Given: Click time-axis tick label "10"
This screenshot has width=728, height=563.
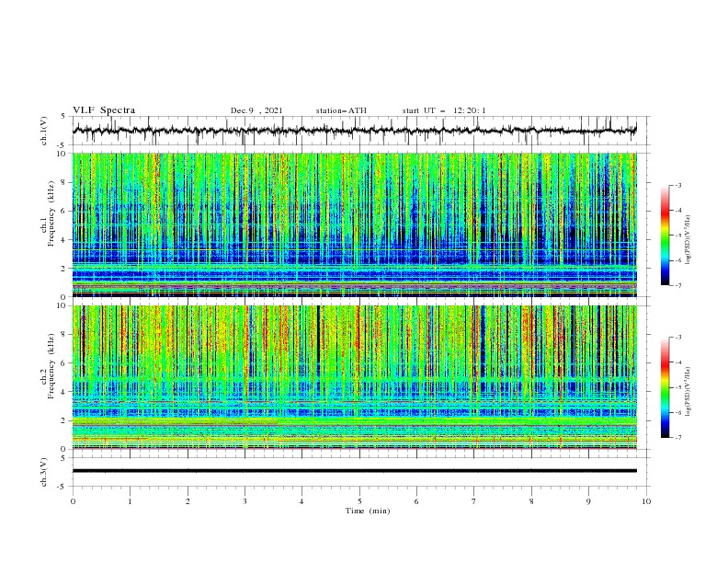Looking at the screenshot, I should point(646,501).
